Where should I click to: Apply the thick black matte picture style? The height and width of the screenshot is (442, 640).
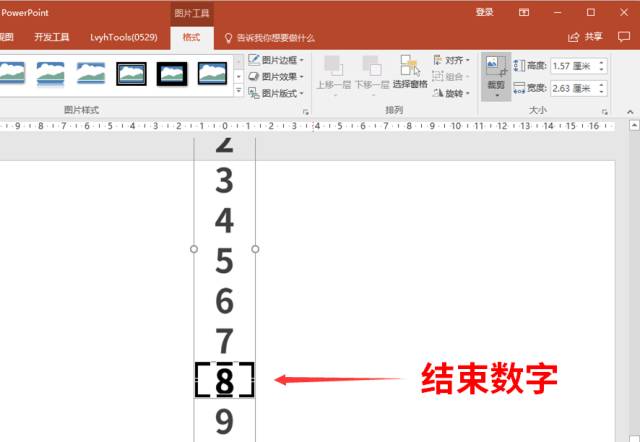pos(172,74)
